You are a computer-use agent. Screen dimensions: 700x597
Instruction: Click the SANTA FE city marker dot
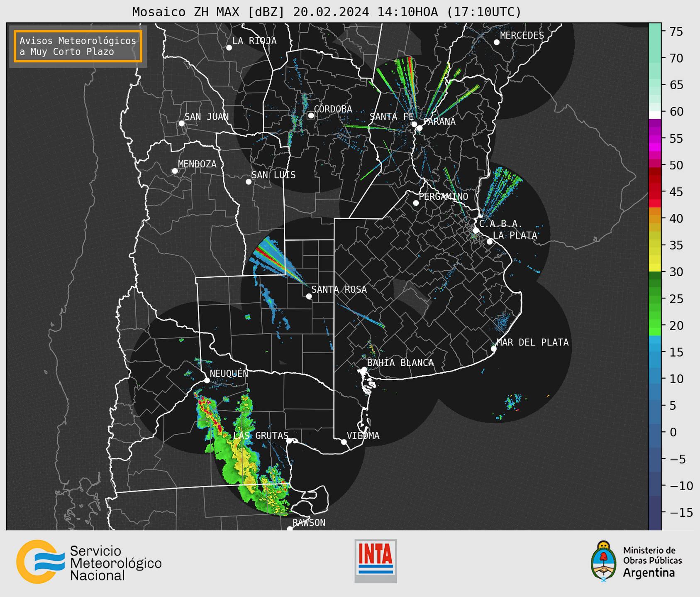[414, 124]
